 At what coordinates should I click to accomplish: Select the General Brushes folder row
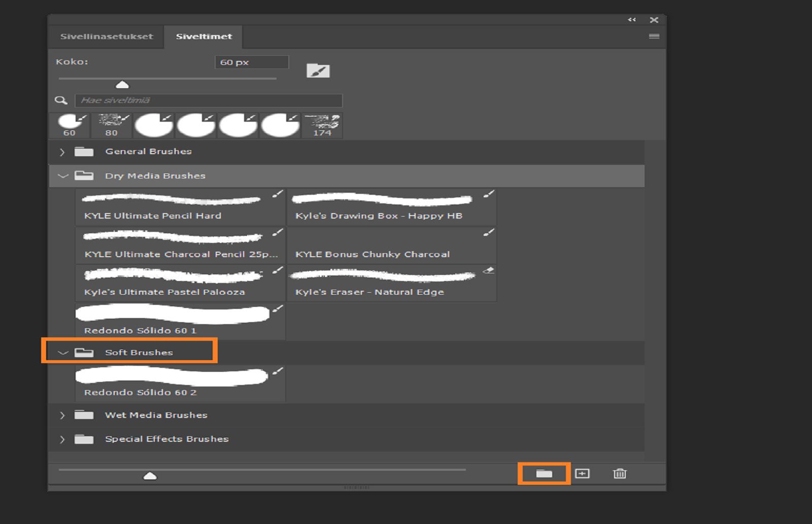coord(347,152)
